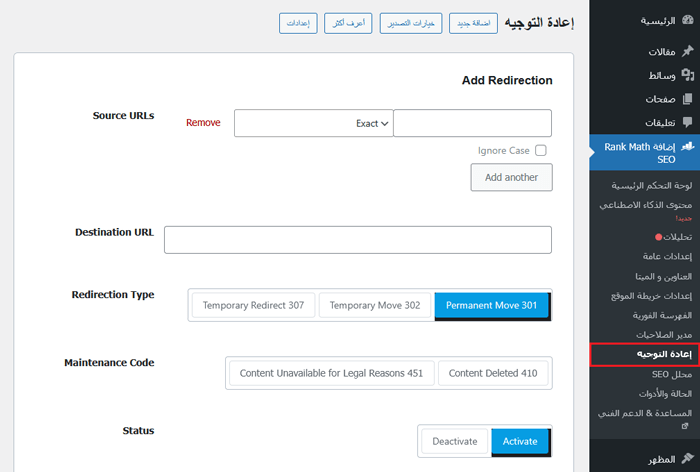Click external link icon under help & support
The height and width of the screenshot is (472, 700).
685,426
